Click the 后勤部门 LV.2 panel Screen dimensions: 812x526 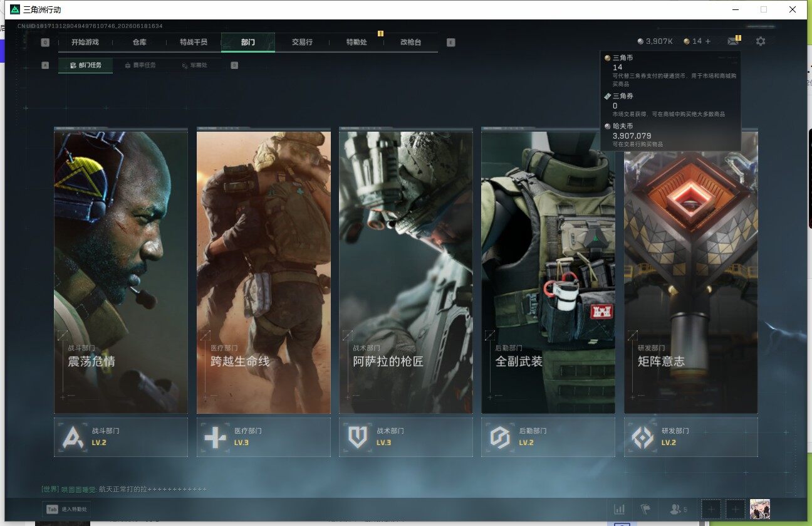(548, 437)
